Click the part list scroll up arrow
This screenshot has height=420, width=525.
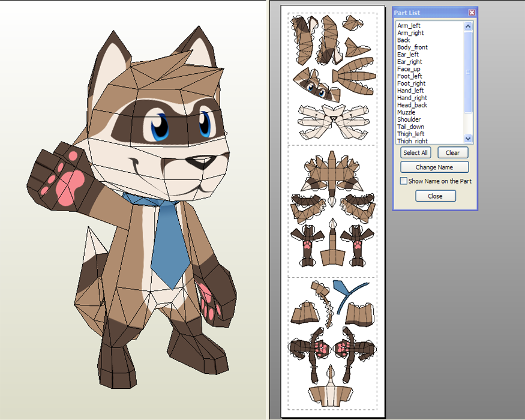468,26
